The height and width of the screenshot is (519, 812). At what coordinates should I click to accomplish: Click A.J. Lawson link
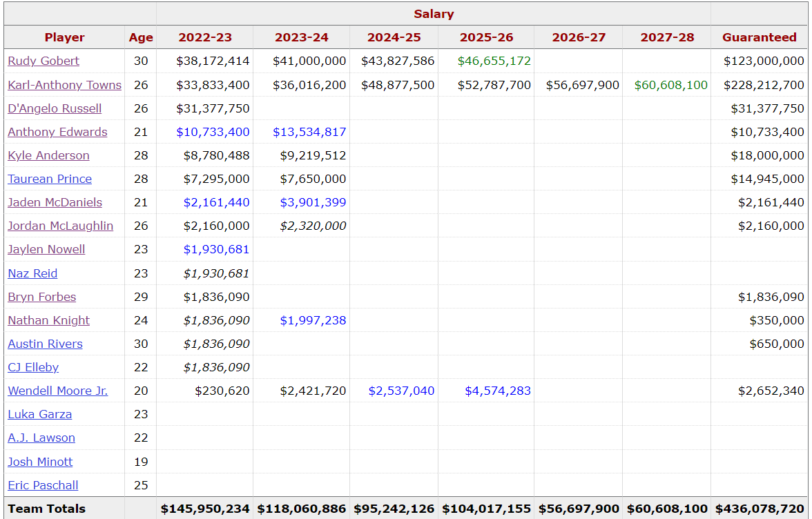41,438
